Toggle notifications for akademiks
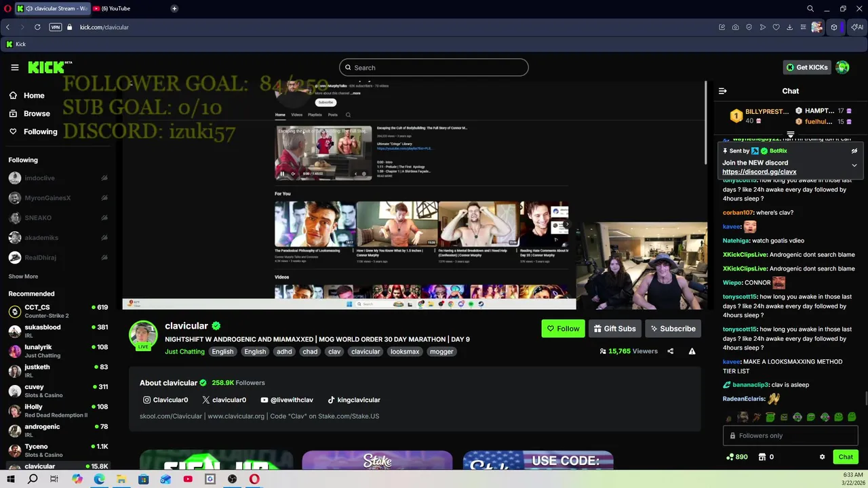 [x=104, y=238]
